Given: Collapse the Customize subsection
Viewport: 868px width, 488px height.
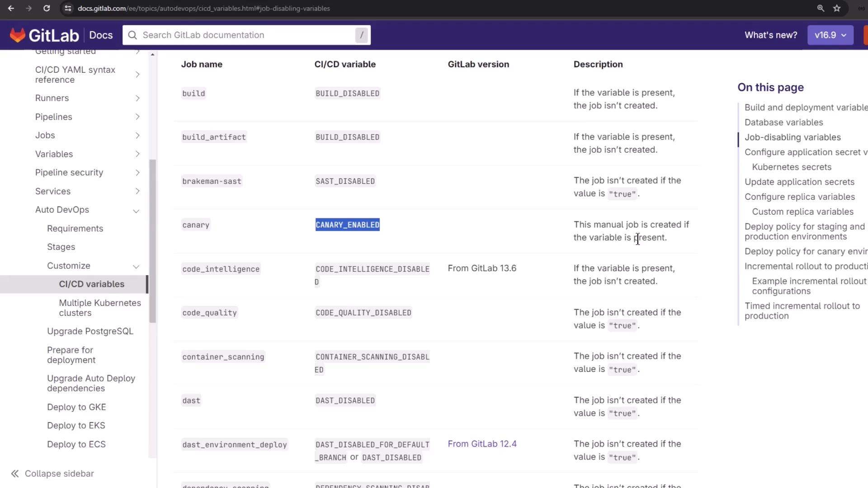Looking at the screenshot, I should [x=136, y=266].
